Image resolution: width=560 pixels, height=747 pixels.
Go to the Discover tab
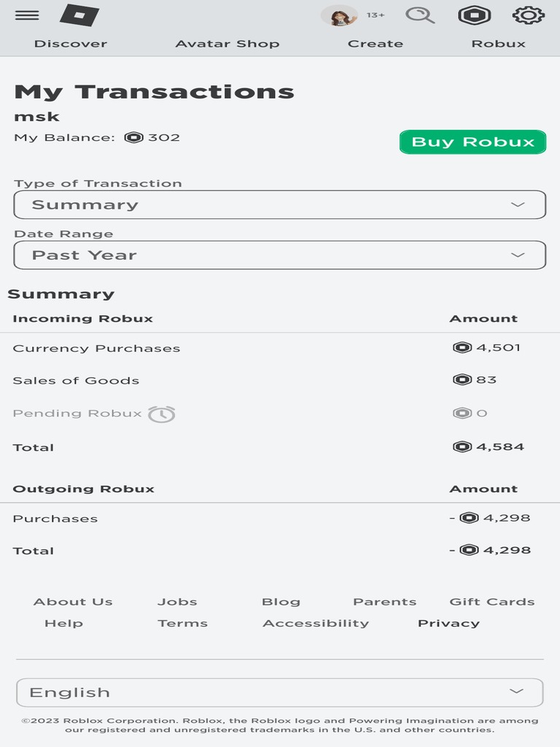coord(71,44)
